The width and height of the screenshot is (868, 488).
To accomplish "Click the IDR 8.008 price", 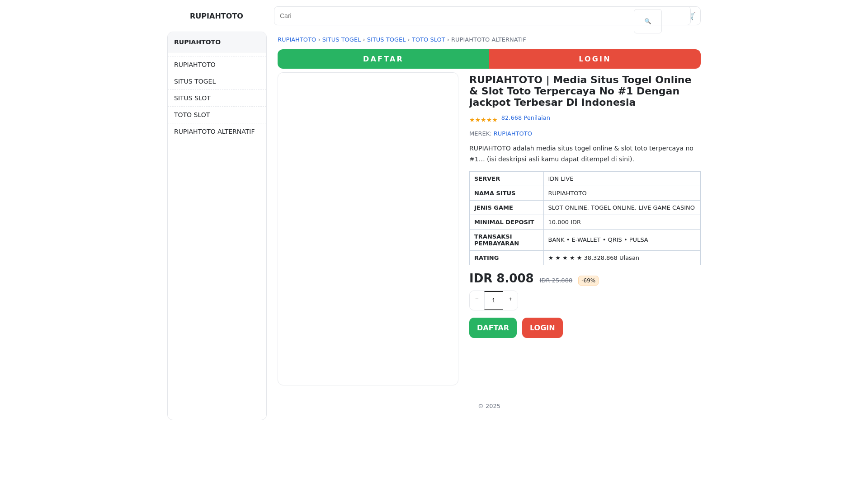I will pos(501,278).
